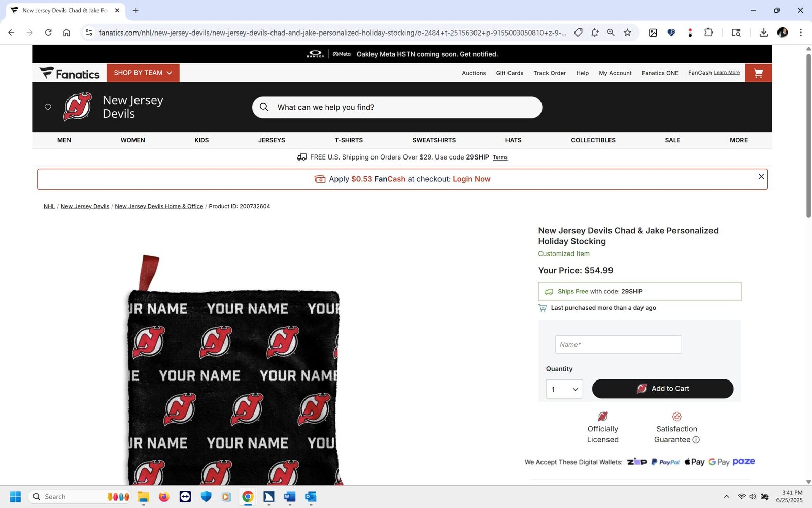Click FanCash Learn More link

(x=727, y=73)
